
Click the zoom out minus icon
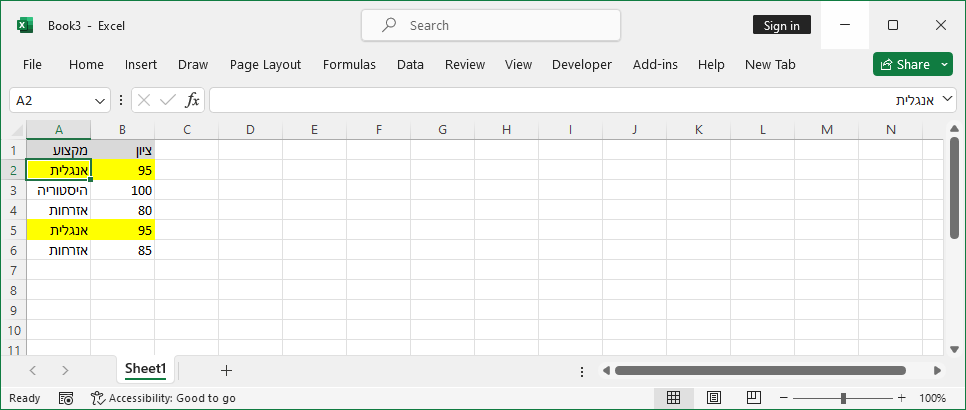tap(783, 398)
